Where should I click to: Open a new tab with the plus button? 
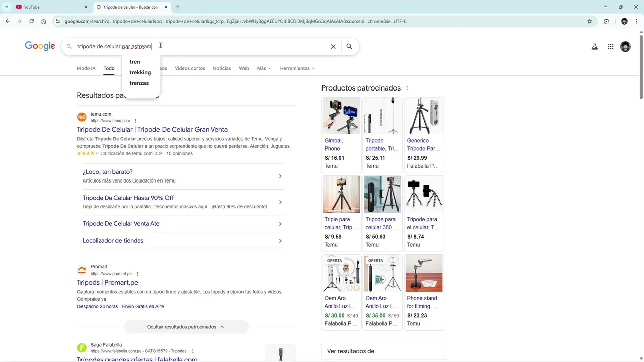pos(178,7)
